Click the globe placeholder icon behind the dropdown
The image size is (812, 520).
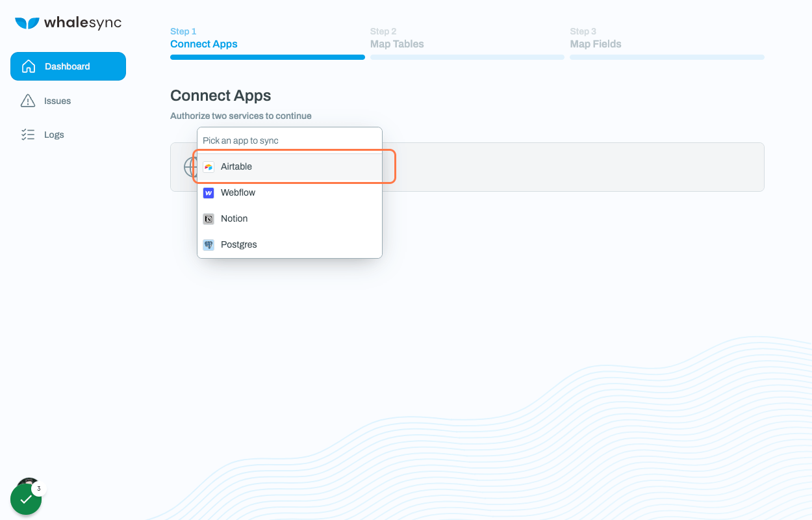(191, 166)
